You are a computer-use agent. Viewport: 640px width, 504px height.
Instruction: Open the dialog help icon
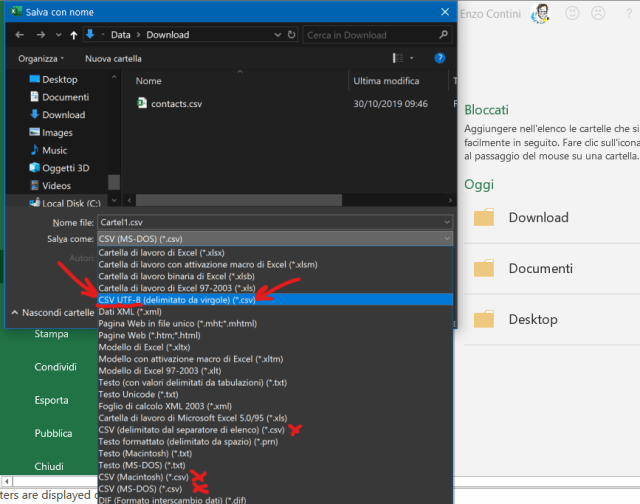coord(439,59)
